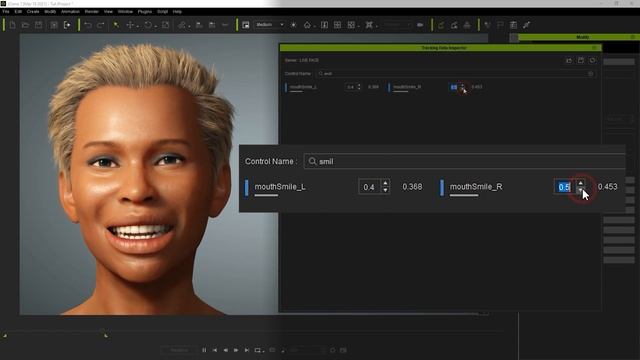The width and height of the screenshot is (640, 360).
Task: Activate the Rotate object tool
Action: click(148, 25)
